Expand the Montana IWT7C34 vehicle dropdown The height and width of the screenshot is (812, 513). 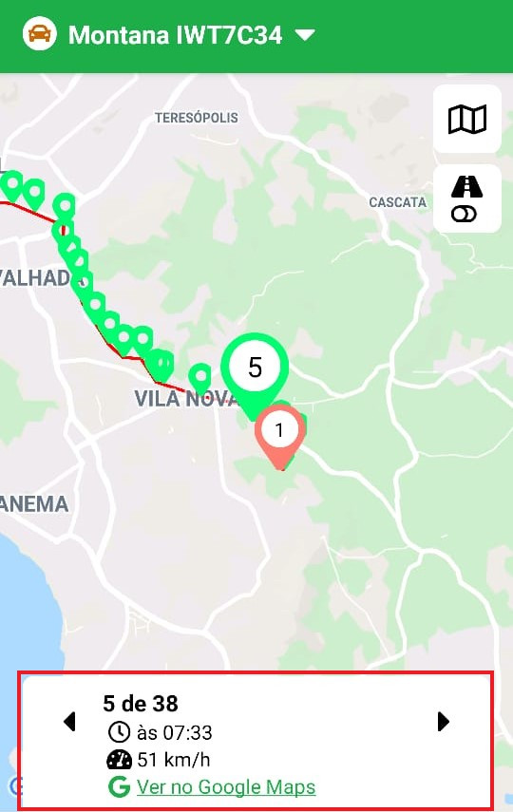pos(305,35)
